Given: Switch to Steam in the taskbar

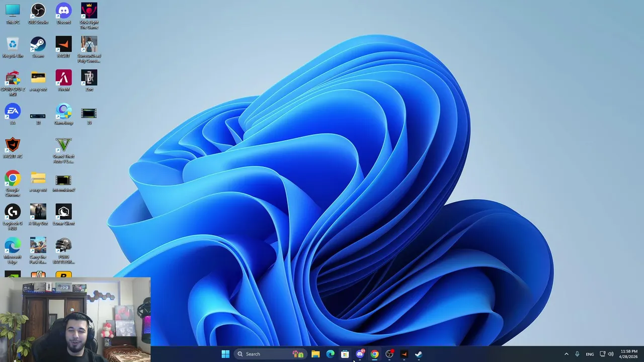Looking at the screenshot, I should point(419,354).
